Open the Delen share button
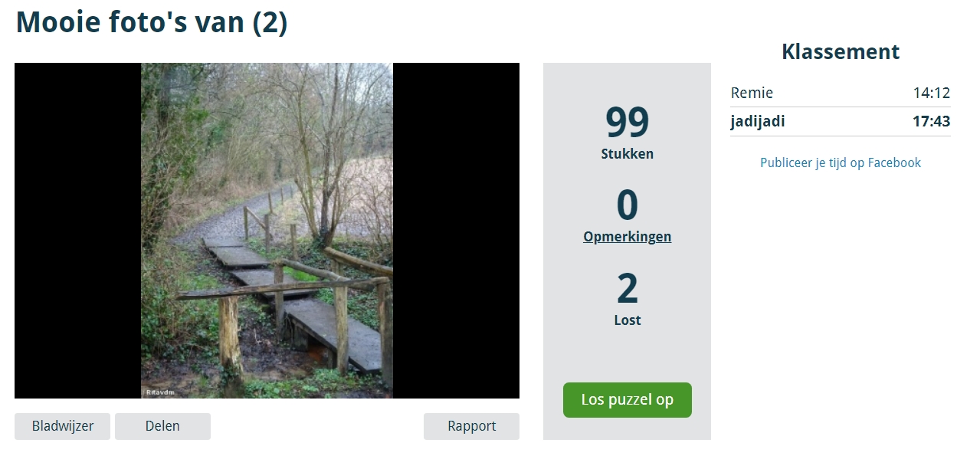The height and width of the screenshot is (456, 980). click(x=162, y=426)
